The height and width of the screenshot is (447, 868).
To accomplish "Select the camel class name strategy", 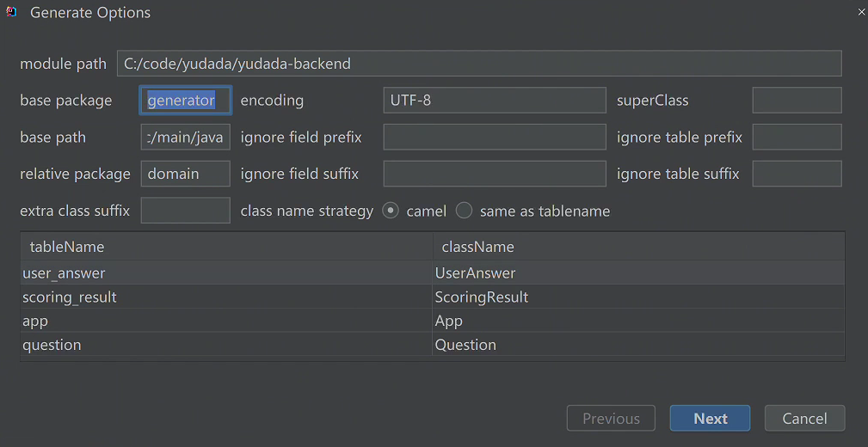I will tap(391, 211).
